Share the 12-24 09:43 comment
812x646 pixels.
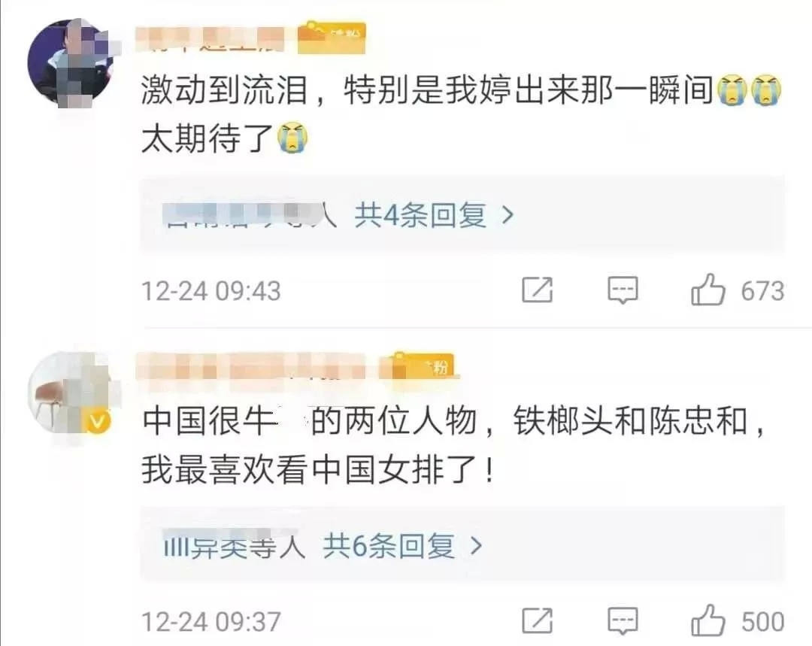(x=537, y=290)
